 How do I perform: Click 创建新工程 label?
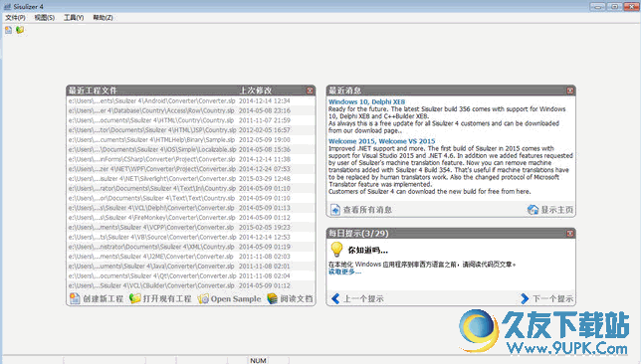(104, 298)
